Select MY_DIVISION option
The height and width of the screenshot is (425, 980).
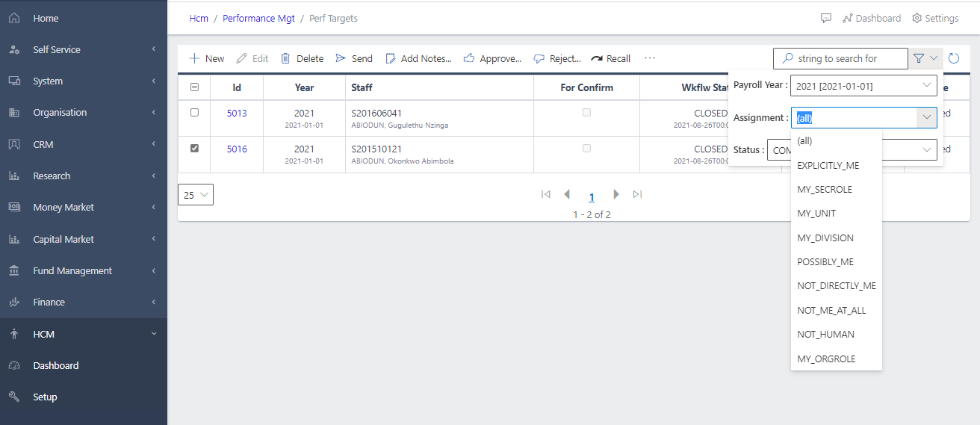837,238
